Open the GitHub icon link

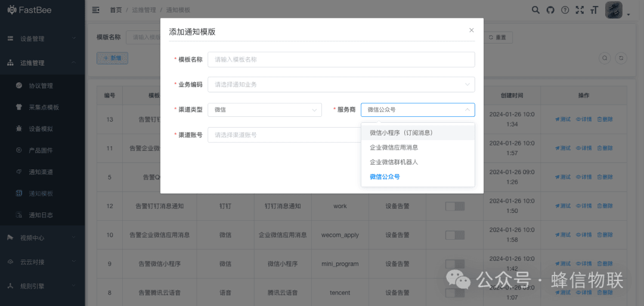(550, 10)
